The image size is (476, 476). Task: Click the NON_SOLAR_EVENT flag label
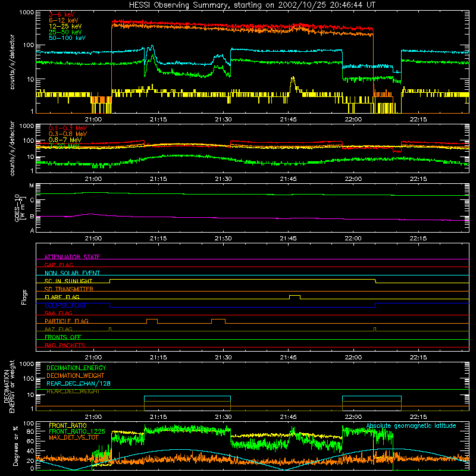tap(72, 273)
